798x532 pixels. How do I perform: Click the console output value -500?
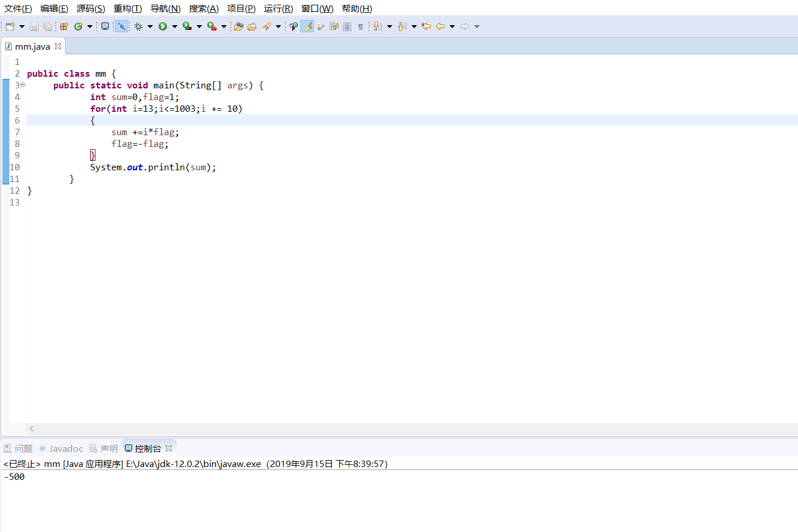pos(14,477)
